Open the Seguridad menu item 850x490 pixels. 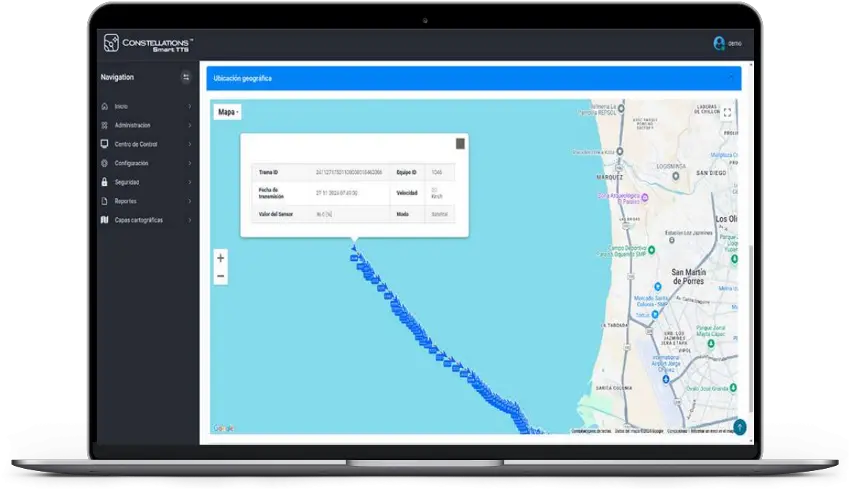coord(127,182)
